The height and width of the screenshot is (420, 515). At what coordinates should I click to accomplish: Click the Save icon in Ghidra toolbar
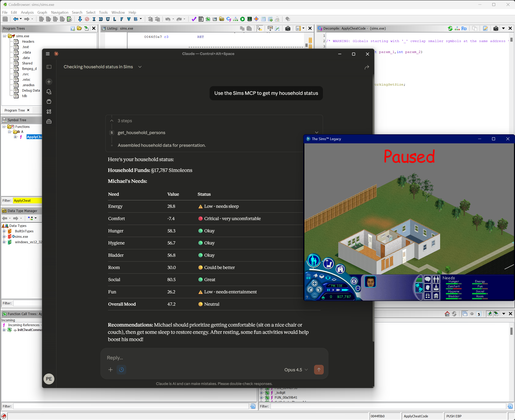point(5,19)
